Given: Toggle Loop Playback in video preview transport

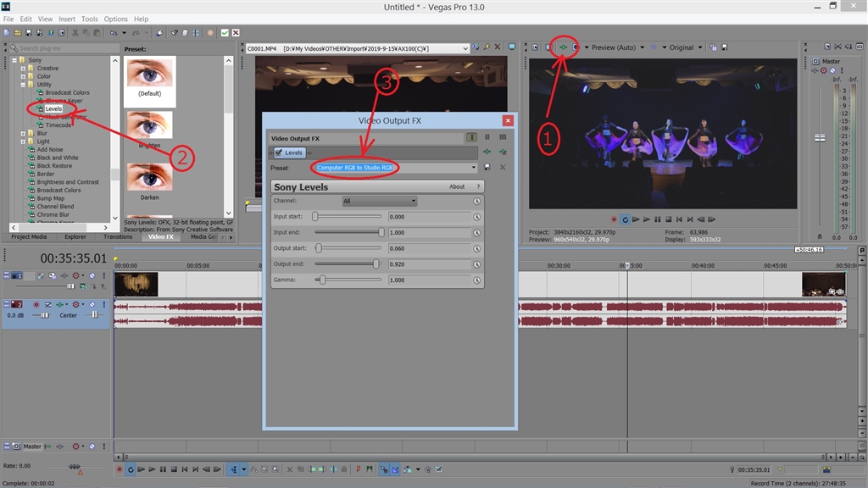Looking at the screenshot, I should click(625, 219).
